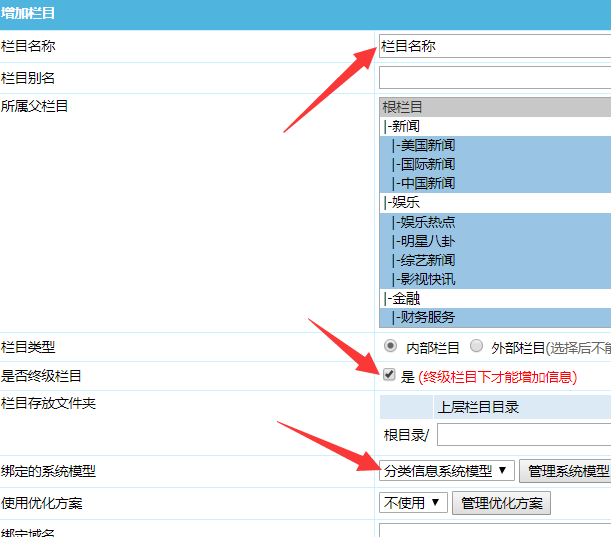Select 美国新闻 in parent category list

click(495, 145)
